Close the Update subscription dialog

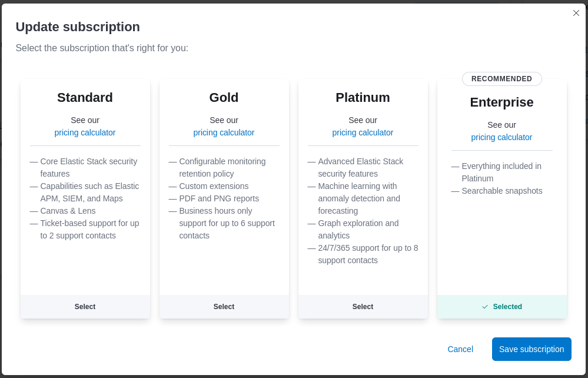[576, 13]
